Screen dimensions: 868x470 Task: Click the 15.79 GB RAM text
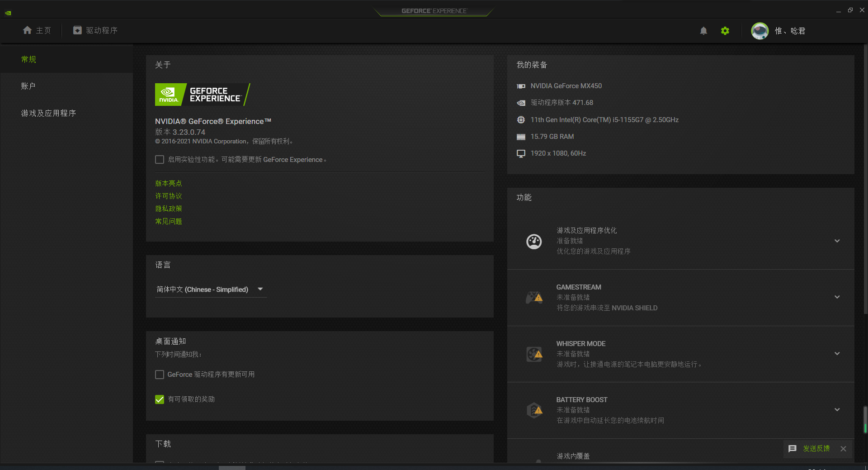click(x=552, y=137)
